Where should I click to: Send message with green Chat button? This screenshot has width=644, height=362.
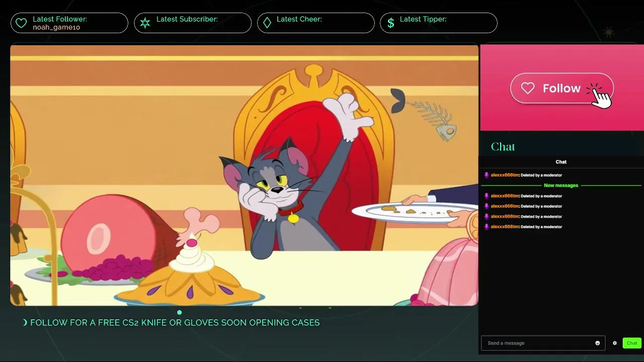click(632, 343)
